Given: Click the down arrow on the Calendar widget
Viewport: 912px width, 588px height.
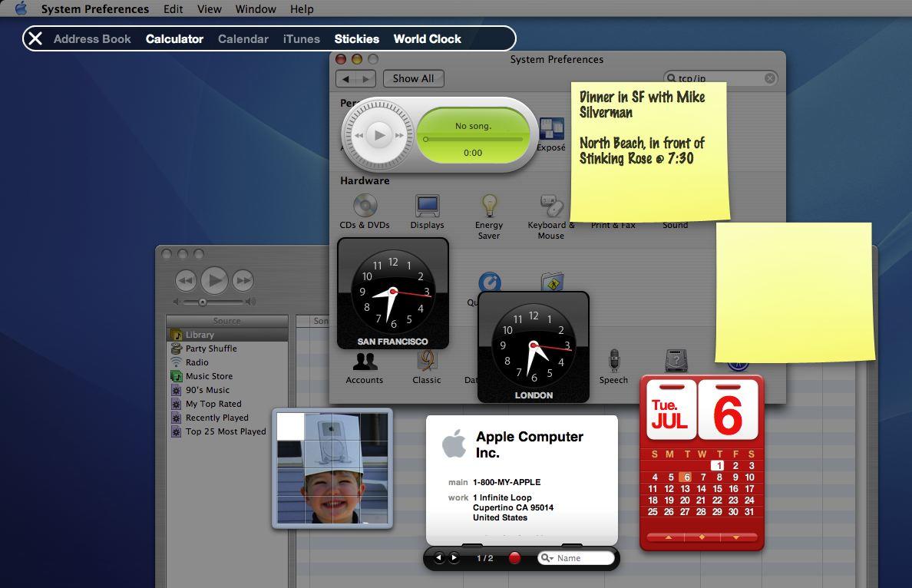Looking at the screenshot, I should pos(736,537).
